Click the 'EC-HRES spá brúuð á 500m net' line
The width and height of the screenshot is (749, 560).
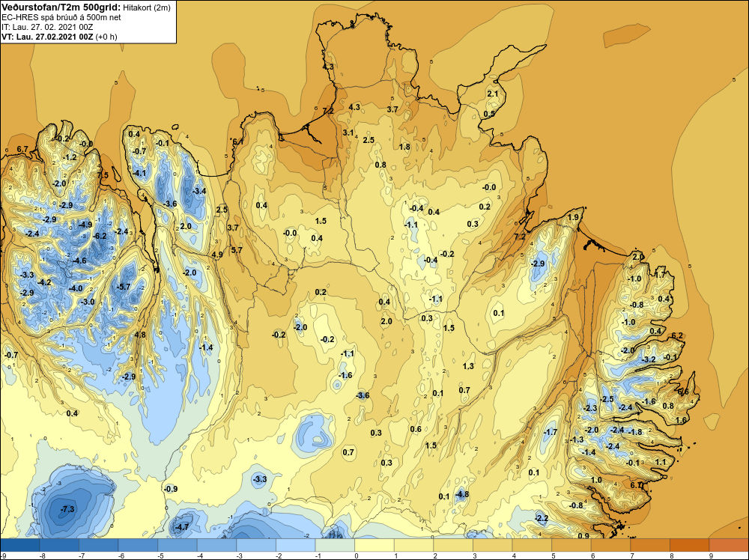click(x=61, y=17)
